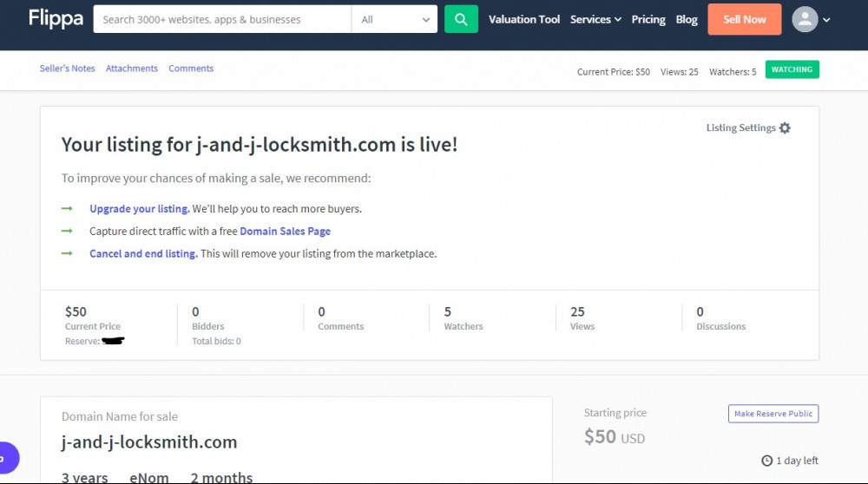
Task: Open the All category dropdown
Action: (395, 19)
